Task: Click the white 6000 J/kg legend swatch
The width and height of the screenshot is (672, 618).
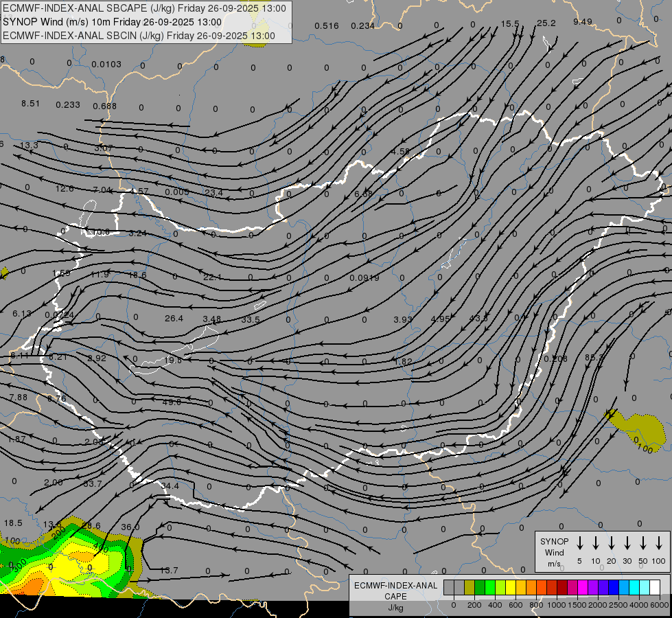Action: point(655,588)
